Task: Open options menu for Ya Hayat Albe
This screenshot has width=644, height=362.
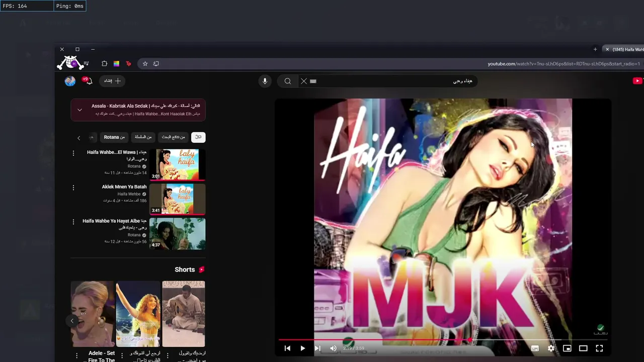Action: click(x=73, y=222)
